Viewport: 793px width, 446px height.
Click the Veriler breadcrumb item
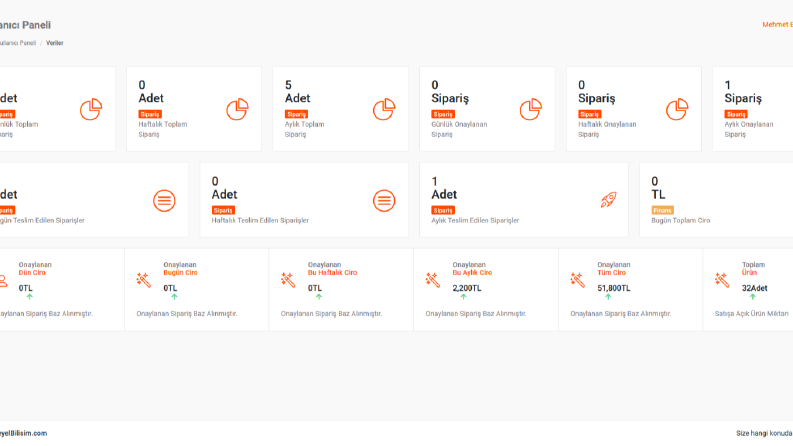pyautogui.click(x=55, y=43)
